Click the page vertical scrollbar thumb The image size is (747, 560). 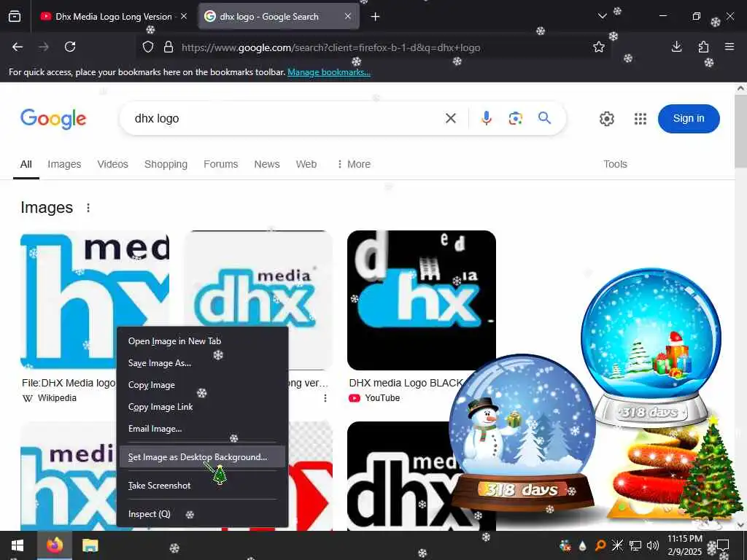pyautogui.click(x=740, y=130)
